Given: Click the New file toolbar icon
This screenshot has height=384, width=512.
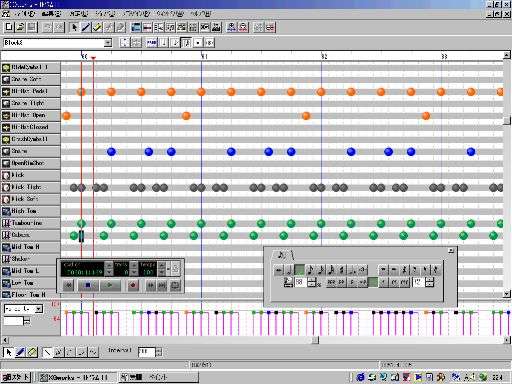Looking at the screenshot, I should click(x=9, y=27).
